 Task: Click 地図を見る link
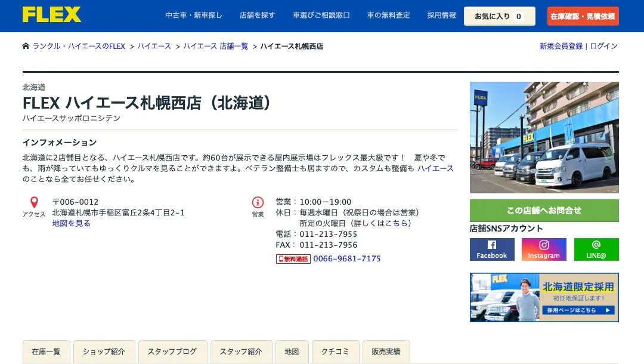click(x=71, y=224)
